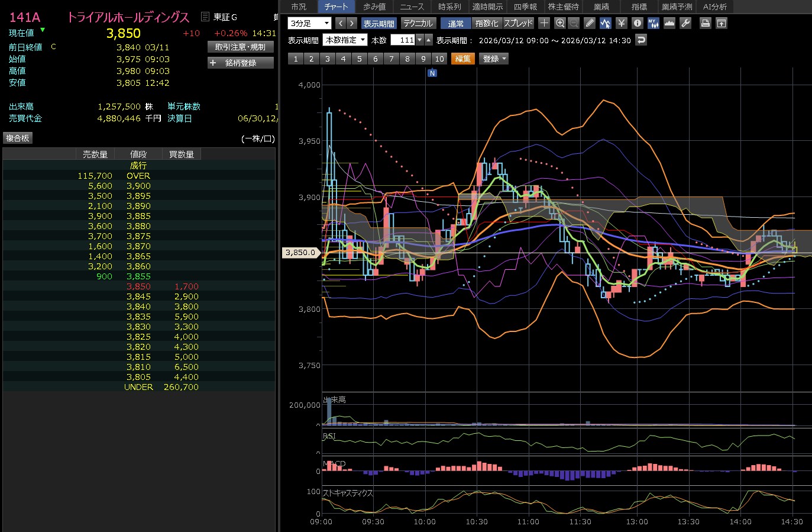The image size is (812, 532).
Task: Switch chart mode to スプレッド
Action: [x=518, y=23]
